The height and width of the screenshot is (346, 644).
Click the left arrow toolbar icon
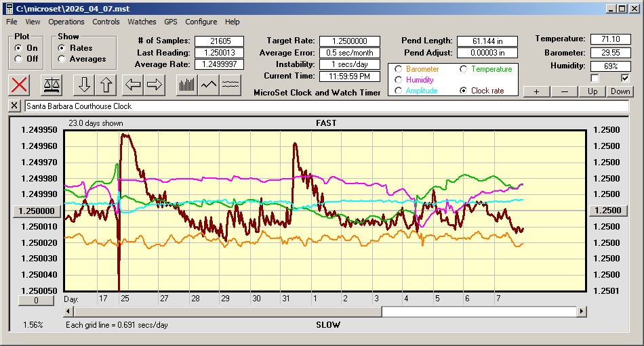(x=134, y=85)
